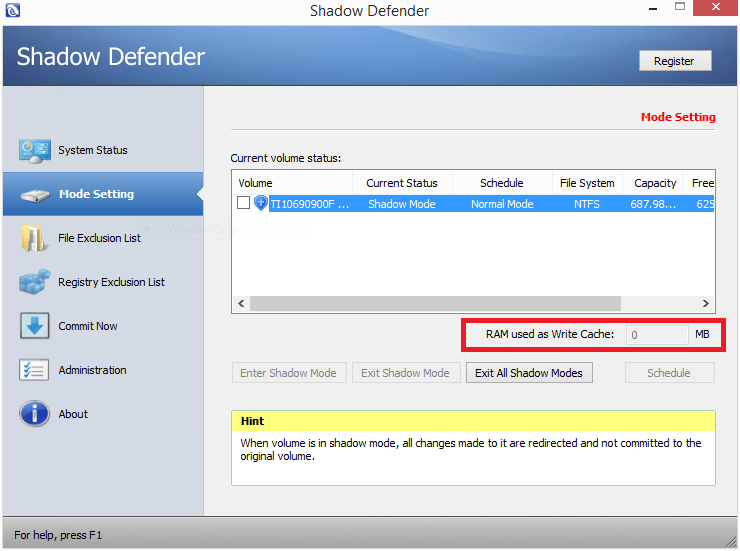
Task: Click the 687.98 capacity cell
Action: (653, 204)
